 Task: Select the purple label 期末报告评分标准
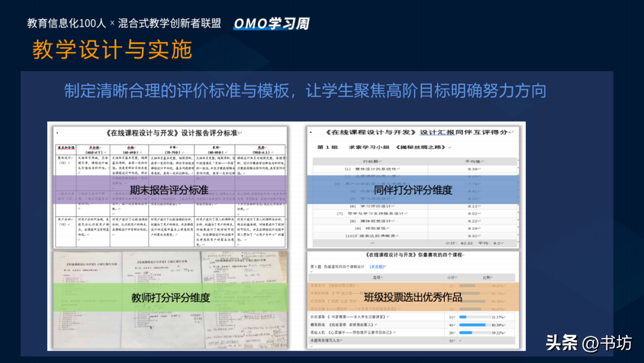click(x=169, y=190)
